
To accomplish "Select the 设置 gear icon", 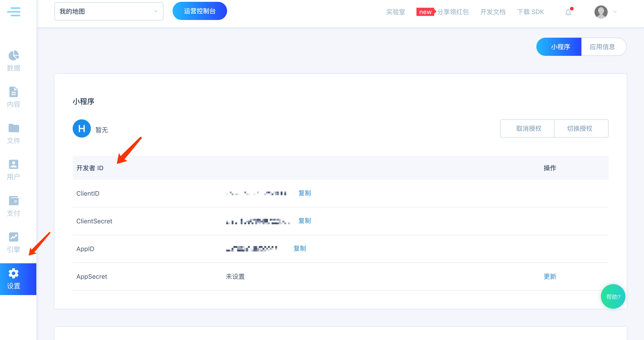I will 13,273.
